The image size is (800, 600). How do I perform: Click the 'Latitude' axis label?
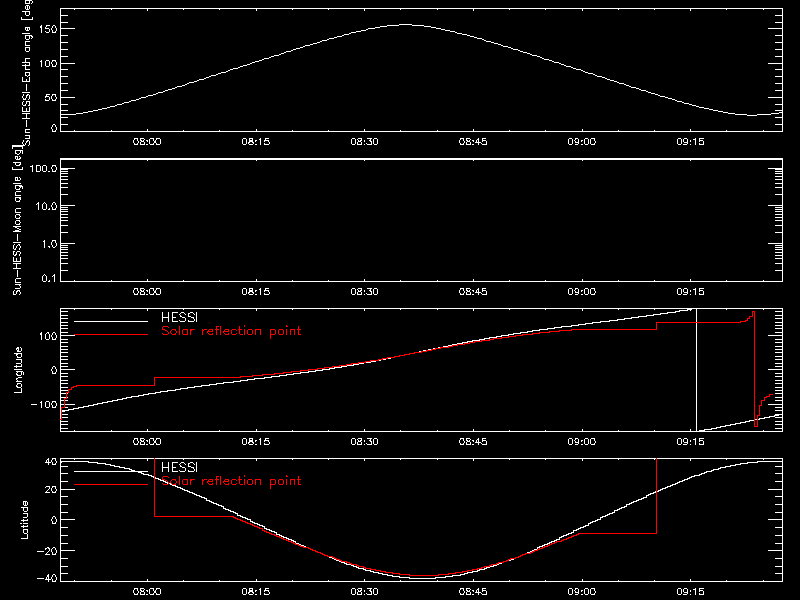pos(24,520)
